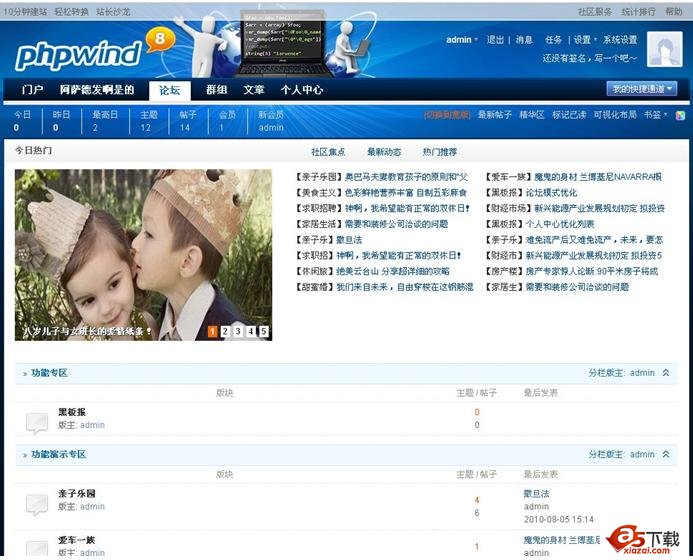Screen dimensions: 693x560
Task: Open the 亲子乐园 forum board
Action: 76,494
